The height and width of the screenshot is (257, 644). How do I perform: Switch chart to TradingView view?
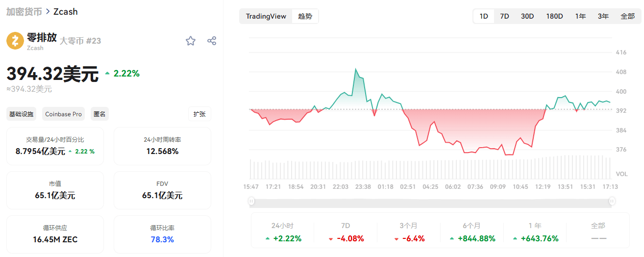click(x=266, y=16)
